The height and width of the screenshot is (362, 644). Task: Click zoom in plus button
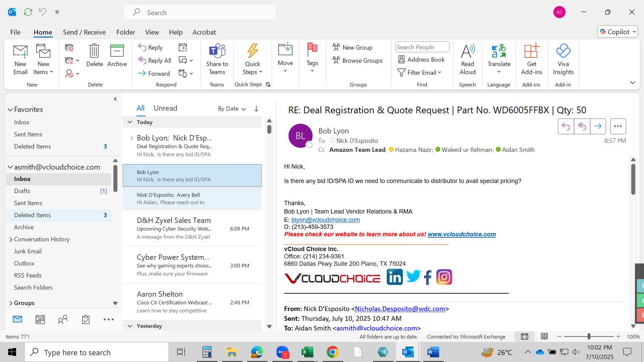tap(618, 337)
